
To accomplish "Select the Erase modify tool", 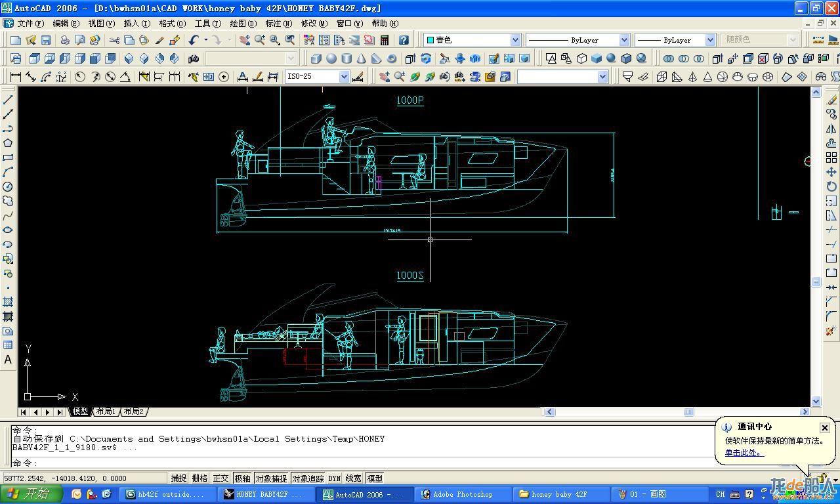I will [x=831, y=100].
